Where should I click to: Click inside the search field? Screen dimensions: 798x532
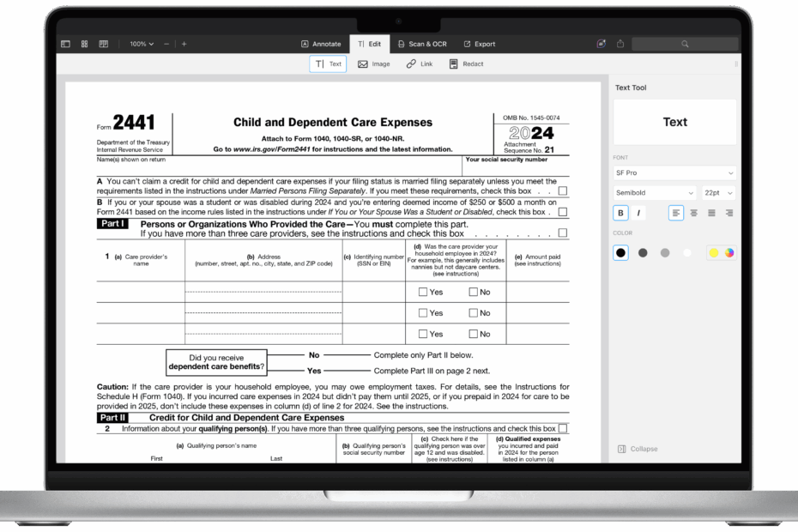tap(685, 43)
